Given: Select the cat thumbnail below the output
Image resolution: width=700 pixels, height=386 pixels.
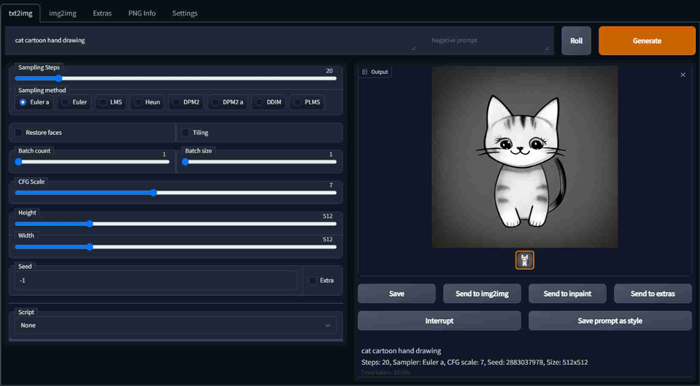Looking at the screenshot, I should click(x=525, y=260).
